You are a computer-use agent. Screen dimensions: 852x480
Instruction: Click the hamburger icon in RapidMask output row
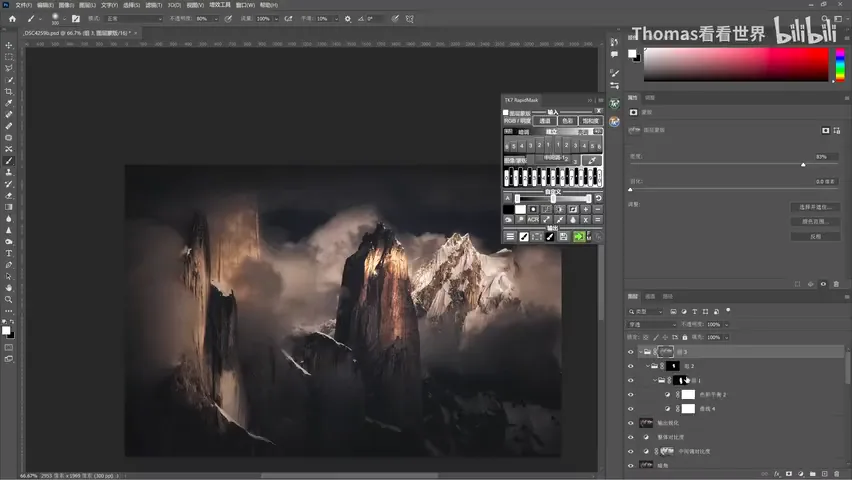tap(510, 236)
